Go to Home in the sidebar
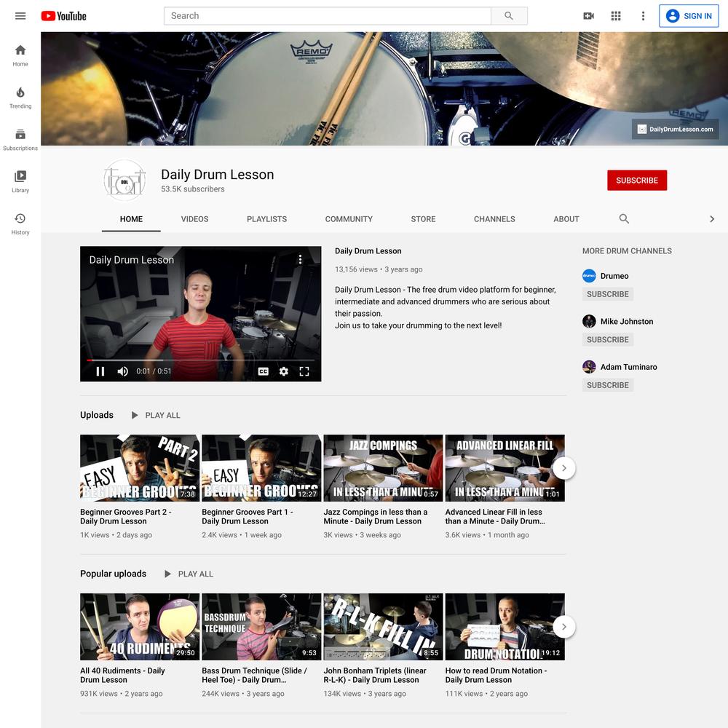 (20, 55)
